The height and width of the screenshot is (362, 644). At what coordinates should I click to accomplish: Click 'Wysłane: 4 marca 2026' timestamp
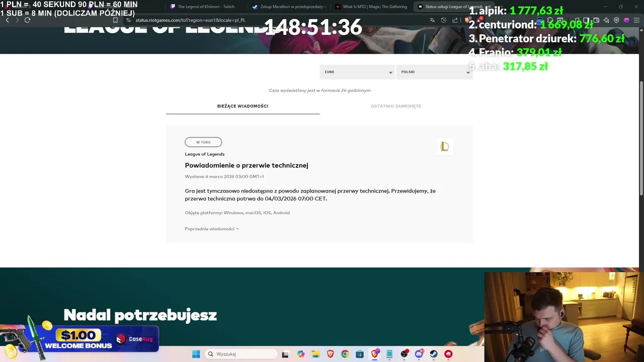click(224, 176)
